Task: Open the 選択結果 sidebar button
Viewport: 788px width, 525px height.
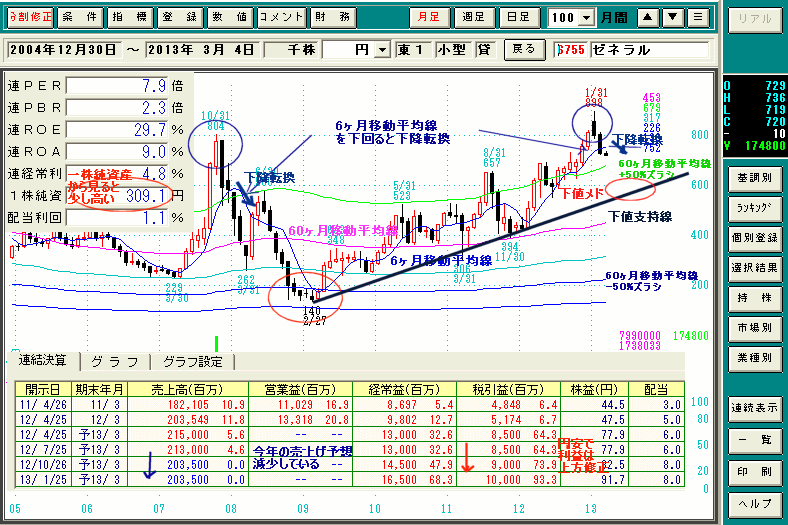Action: click(755, 268)
